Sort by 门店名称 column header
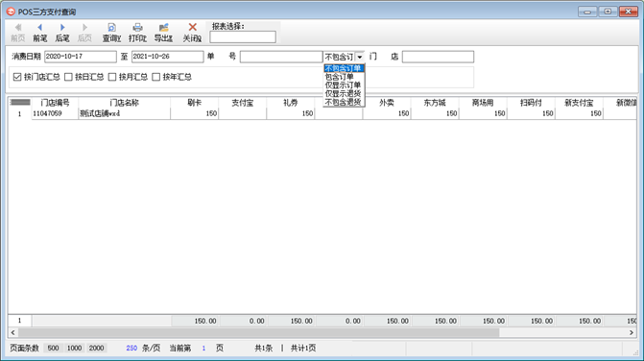The image size is (644, 361). click(x=125, y=103)
